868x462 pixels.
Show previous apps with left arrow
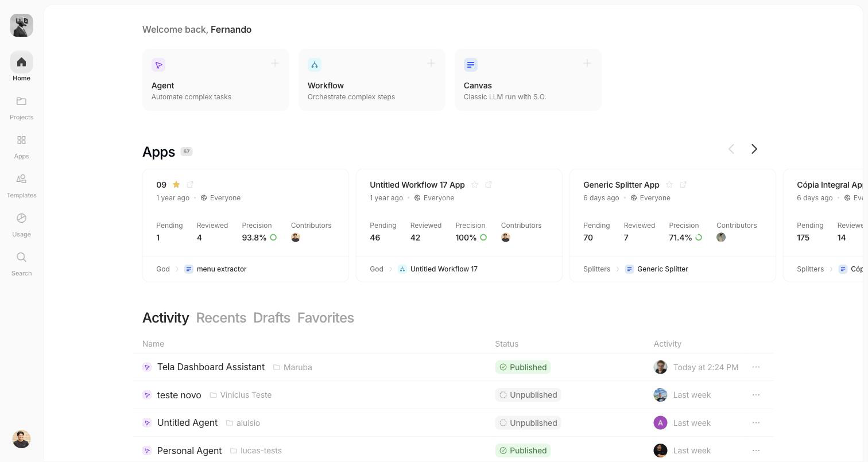click(731, 149)
